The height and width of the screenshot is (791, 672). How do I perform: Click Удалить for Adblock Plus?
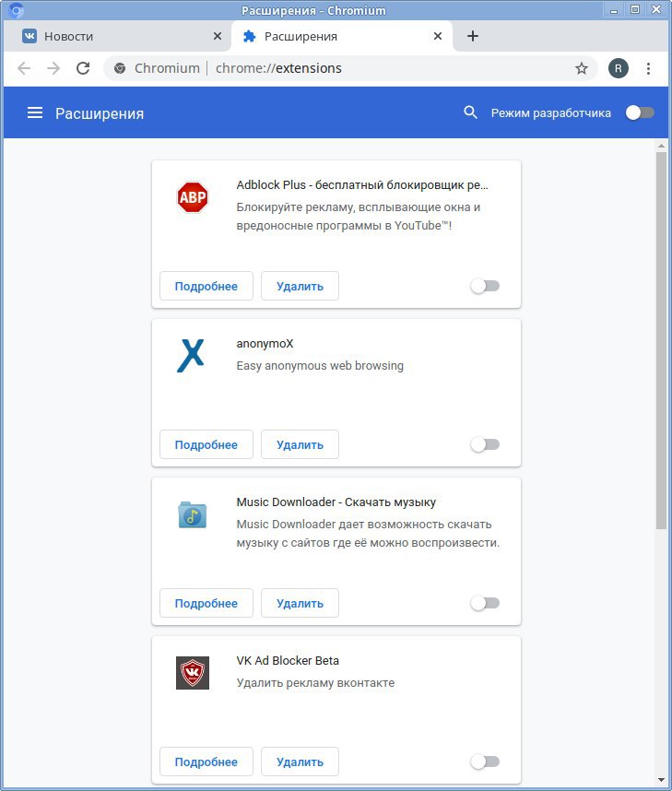click(x=300, y=286)
